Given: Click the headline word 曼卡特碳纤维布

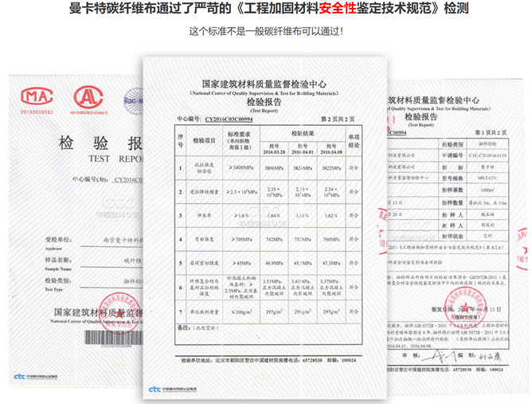Looking at the screenshot, I should point(112,8).
